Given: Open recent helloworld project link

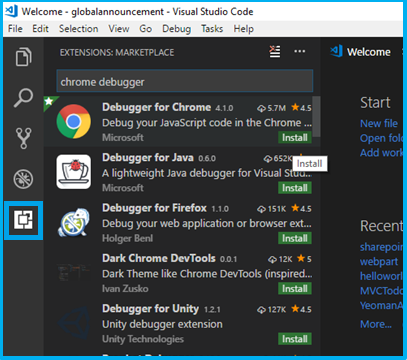Looking at the screenshot, I should [x=381, y=276].
